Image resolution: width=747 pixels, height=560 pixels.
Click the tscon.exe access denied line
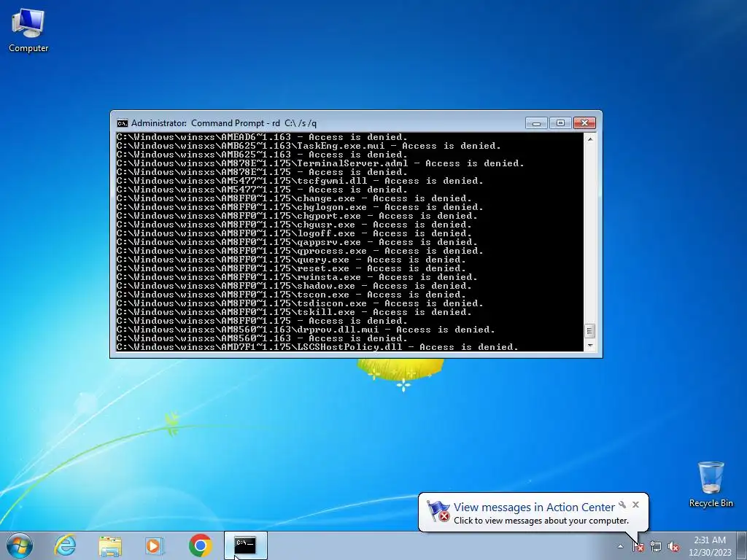tap(291, 295)
